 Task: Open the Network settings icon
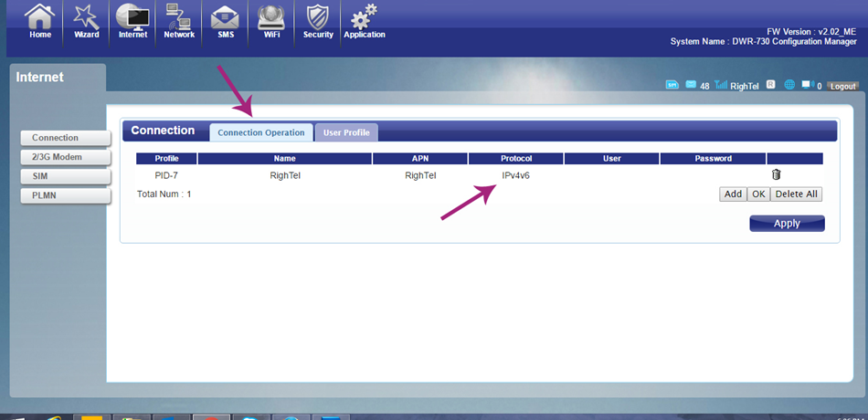179,21
